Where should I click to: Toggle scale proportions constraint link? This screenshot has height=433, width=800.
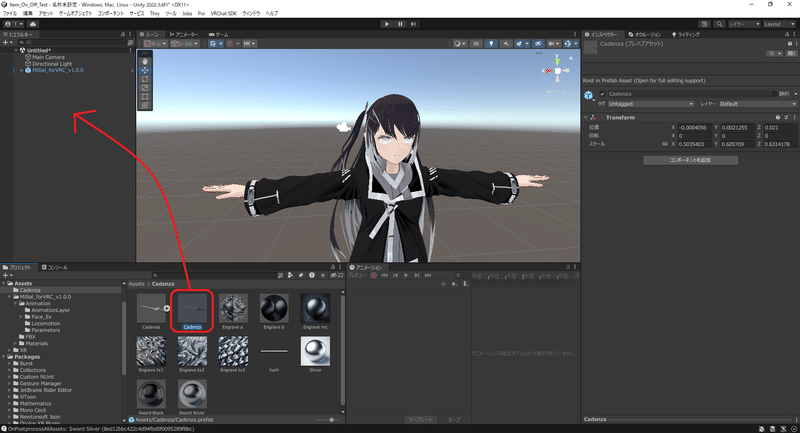665,144
